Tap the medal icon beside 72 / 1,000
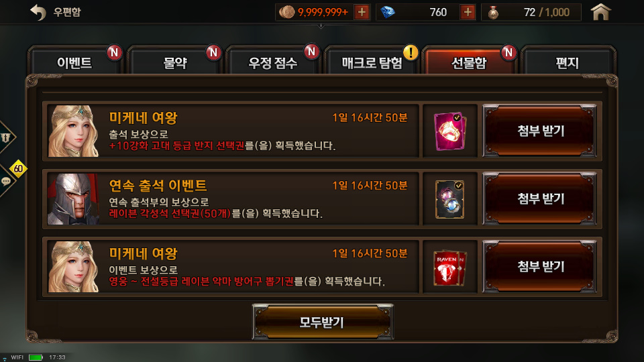 tap(493, 12)
